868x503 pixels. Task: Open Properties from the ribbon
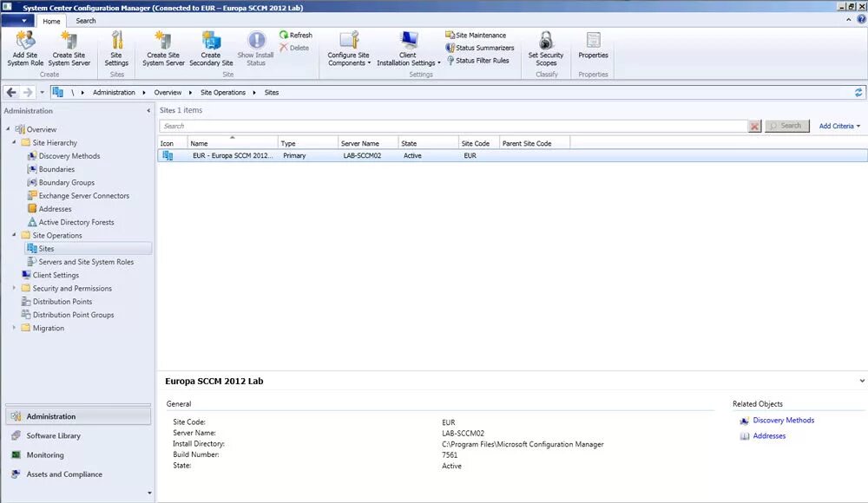593,45
